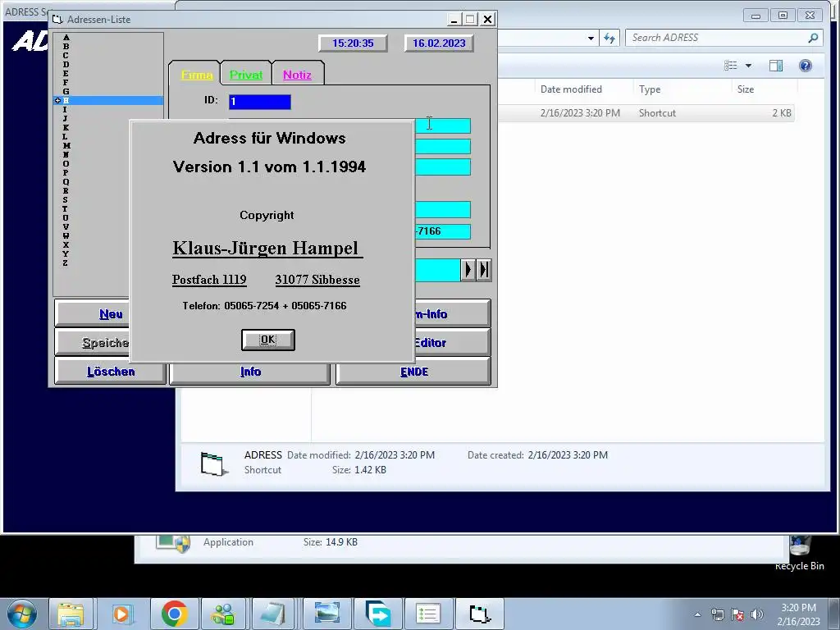The image size is (840, 630).
Task: Click the time display 15:20:35
Action: tap(353, 43)
